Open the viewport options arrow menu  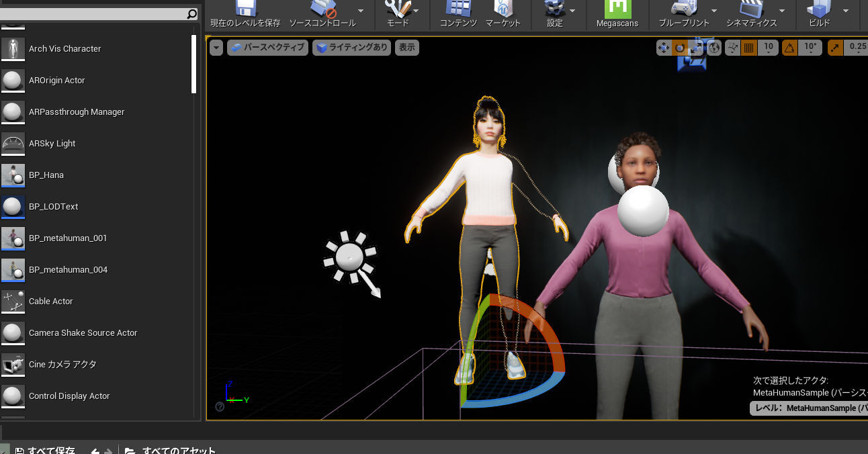tap(216, 48)
